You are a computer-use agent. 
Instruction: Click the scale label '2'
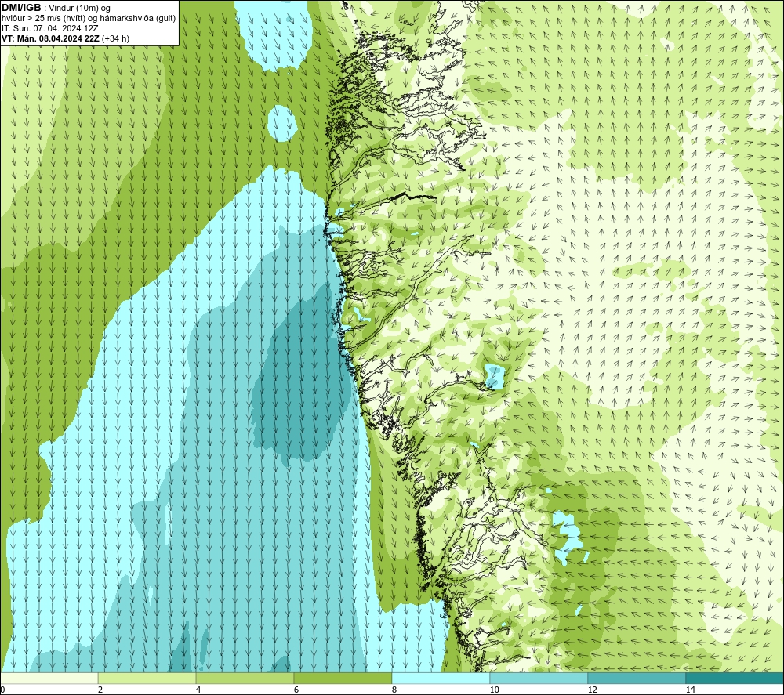pyautogui.click(x=100, y=690)
